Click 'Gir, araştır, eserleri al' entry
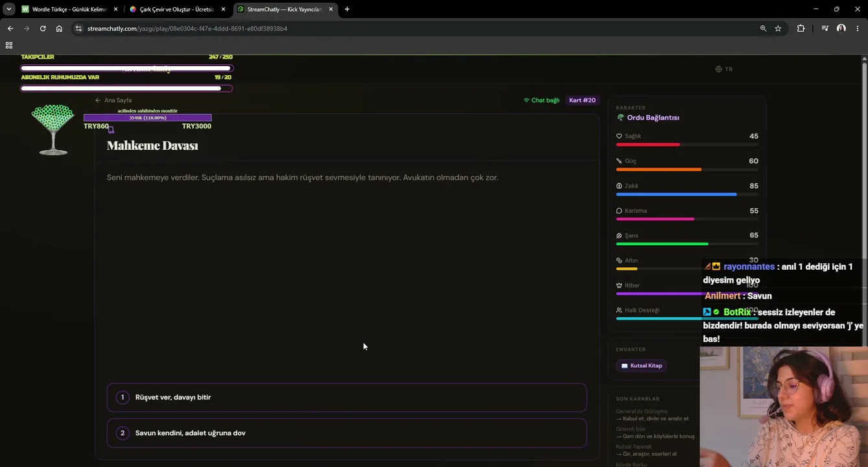 [646, 454]
